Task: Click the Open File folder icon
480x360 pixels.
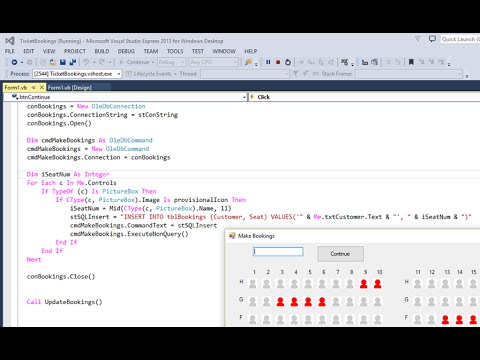Action: tap(53, 62)
